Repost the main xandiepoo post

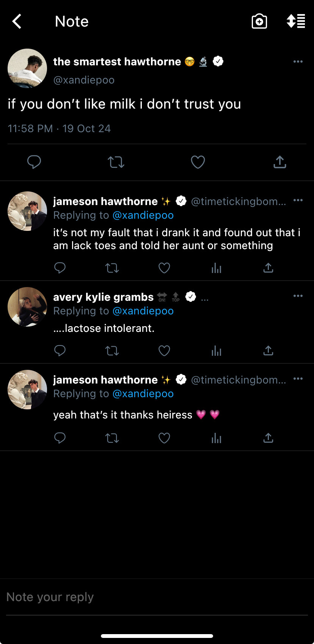[116, 162]
